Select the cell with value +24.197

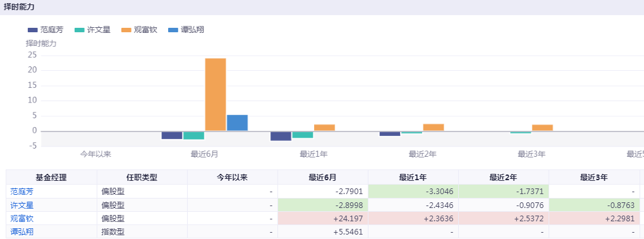[x=323, y=219]
